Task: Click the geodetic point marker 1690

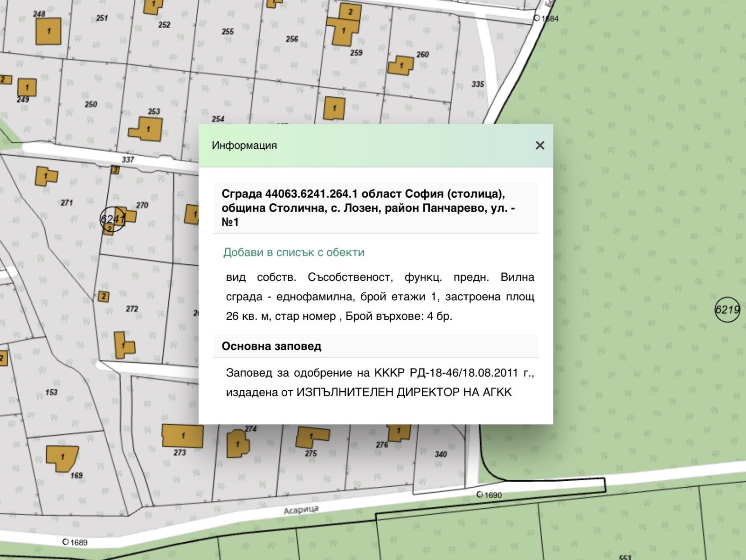Action: pos(480,494)
